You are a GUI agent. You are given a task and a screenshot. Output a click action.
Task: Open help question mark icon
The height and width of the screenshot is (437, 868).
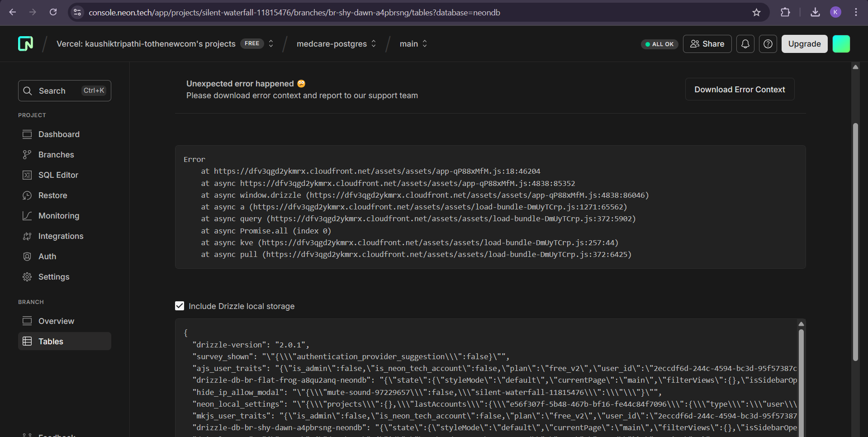click(768, 44)
